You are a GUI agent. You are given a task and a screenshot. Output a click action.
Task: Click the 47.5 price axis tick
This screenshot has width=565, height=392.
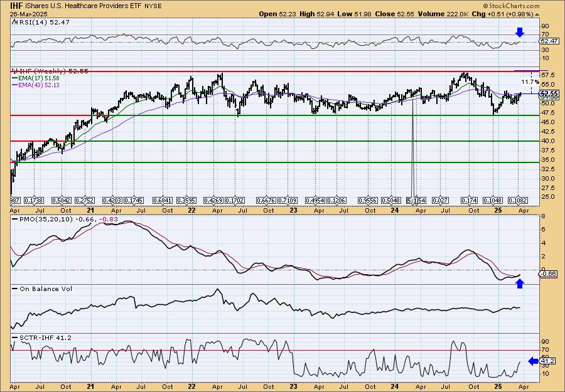[x=547, y=113]
